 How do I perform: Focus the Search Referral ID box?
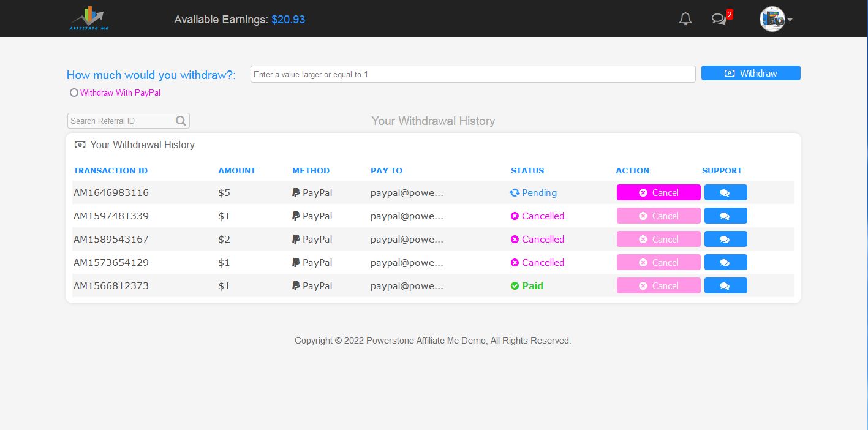(x=121, y=121)
